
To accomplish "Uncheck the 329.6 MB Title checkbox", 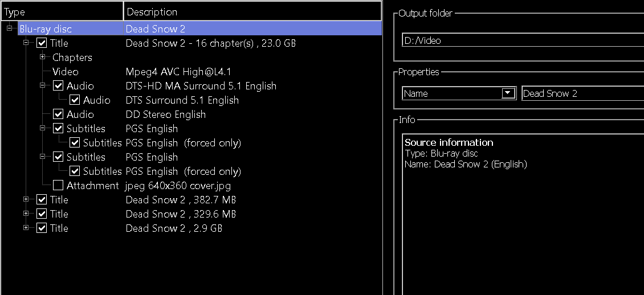I will [42, 214].
